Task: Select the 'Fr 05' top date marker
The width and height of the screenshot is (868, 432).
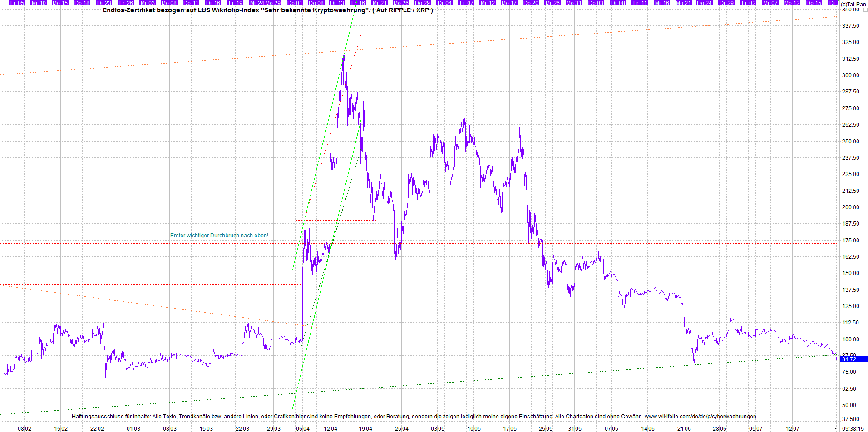Action: click(17, 3)
